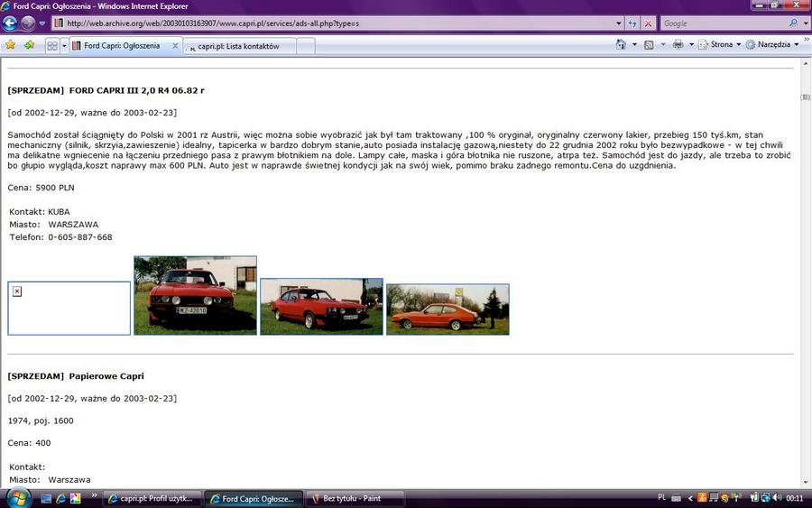Go forward with the Forward arrow button
The height and width of the screenshot is (508, 812).
click(x=27, y=23)
